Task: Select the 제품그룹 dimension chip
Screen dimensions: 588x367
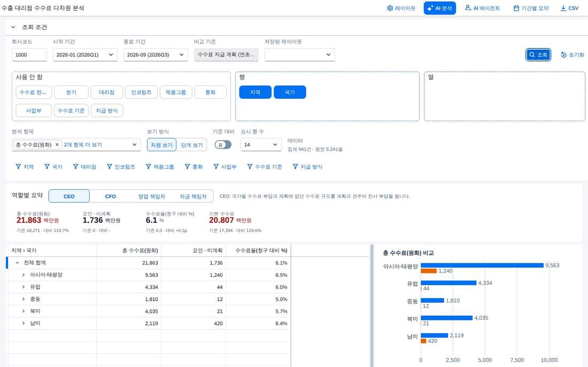Action: (176, 92)
